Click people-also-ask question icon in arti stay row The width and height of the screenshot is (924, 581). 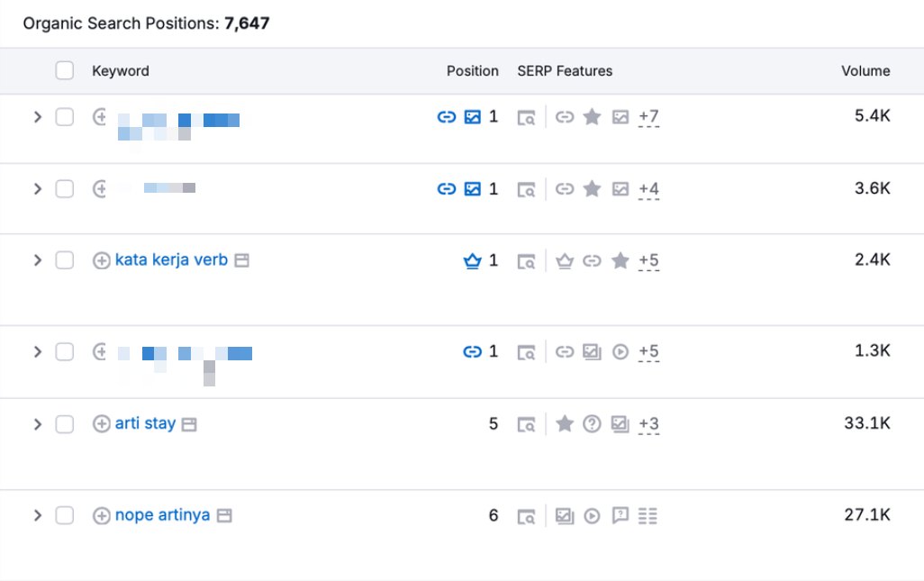click(592, 423)
